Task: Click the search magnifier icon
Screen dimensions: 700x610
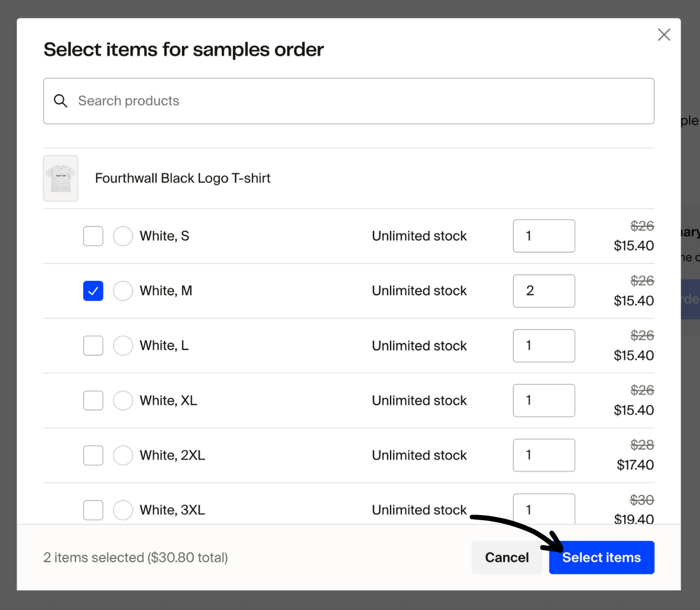Action: 60,101
